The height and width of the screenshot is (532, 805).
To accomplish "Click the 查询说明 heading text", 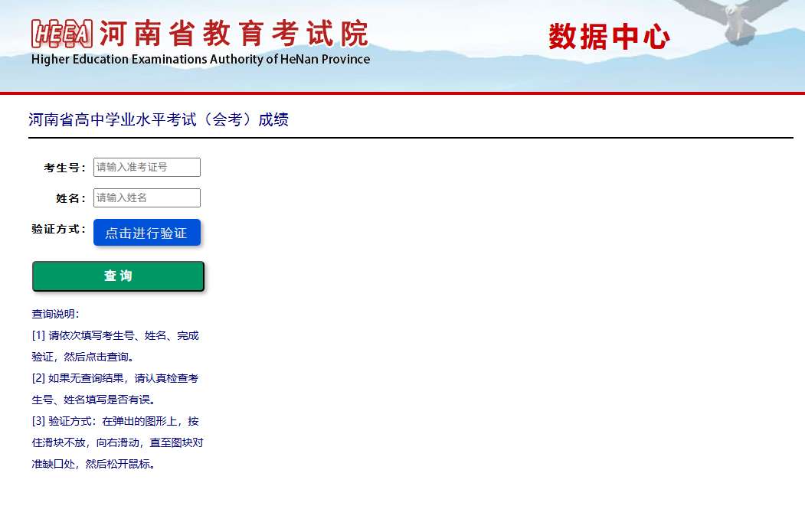I will 55,314.
